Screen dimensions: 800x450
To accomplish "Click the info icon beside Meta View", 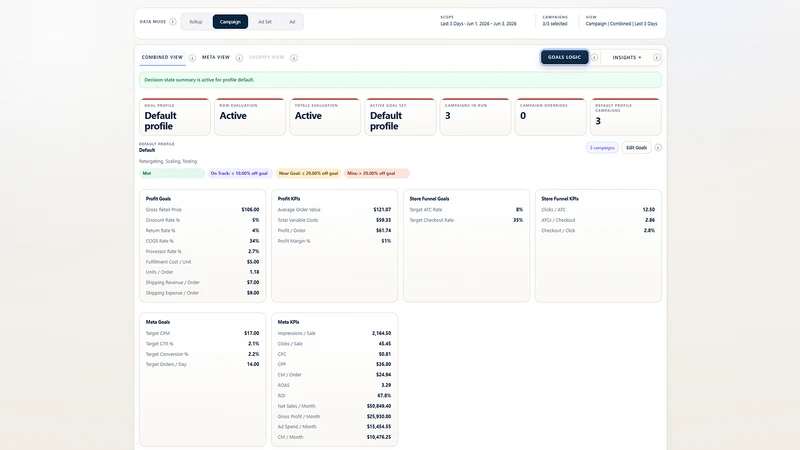I will (x=239, y=58).
